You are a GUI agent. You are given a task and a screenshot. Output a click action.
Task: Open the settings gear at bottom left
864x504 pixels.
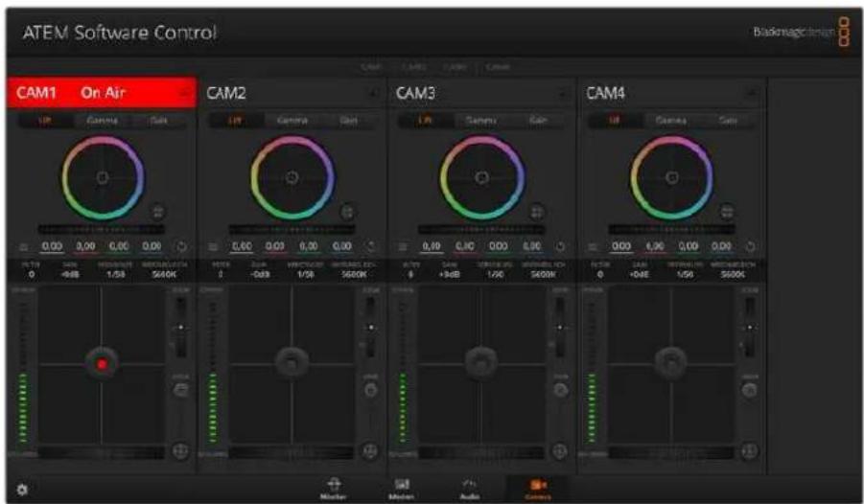22,489
